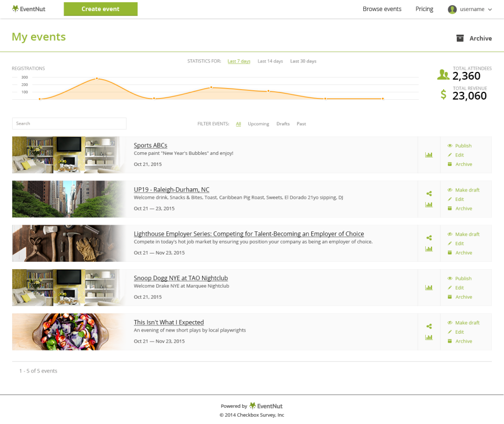
Task: Open Browse events page
Action: pyautogui.click(x=382, y=9)
